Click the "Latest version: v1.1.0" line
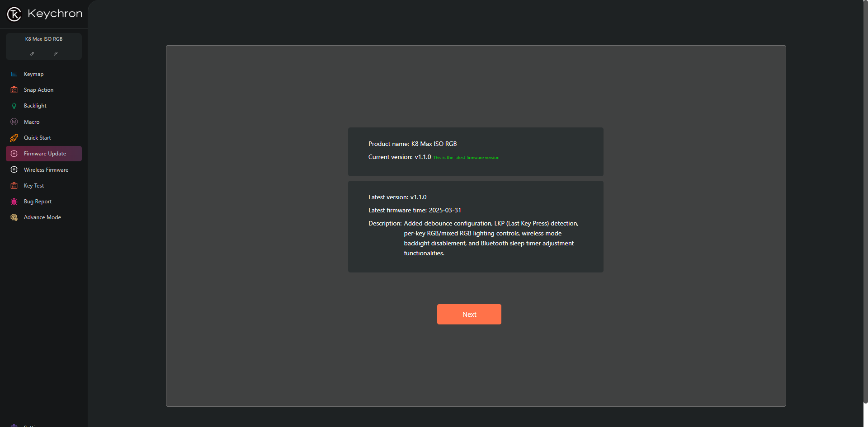This screenshot has height=427, width=868. [x=397, y=197]
